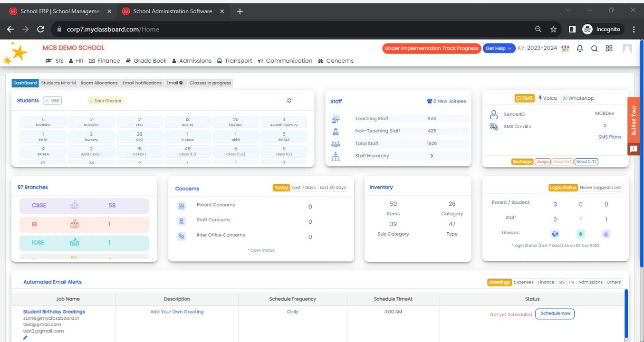Open the Transport menu
This screenshot has height=342, width=644.
234,61
